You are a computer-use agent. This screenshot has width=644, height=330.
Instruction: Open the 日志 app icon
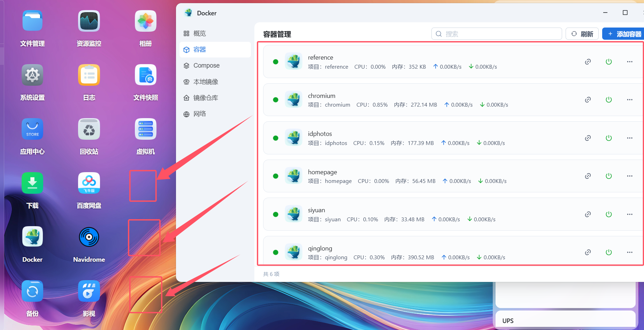89,75
